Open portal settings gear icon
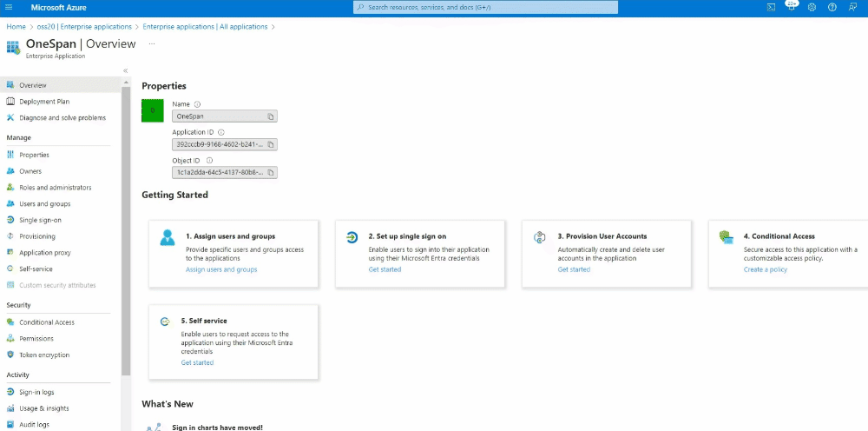868x431 pixels. click(812, 8)
